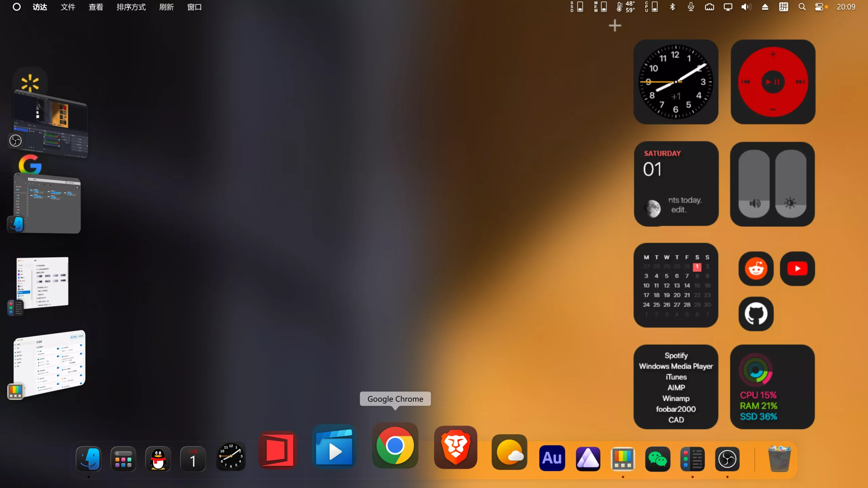Open the Reddit shortcut widget
The image size is (868, 488).
click(x=755, y=268)
